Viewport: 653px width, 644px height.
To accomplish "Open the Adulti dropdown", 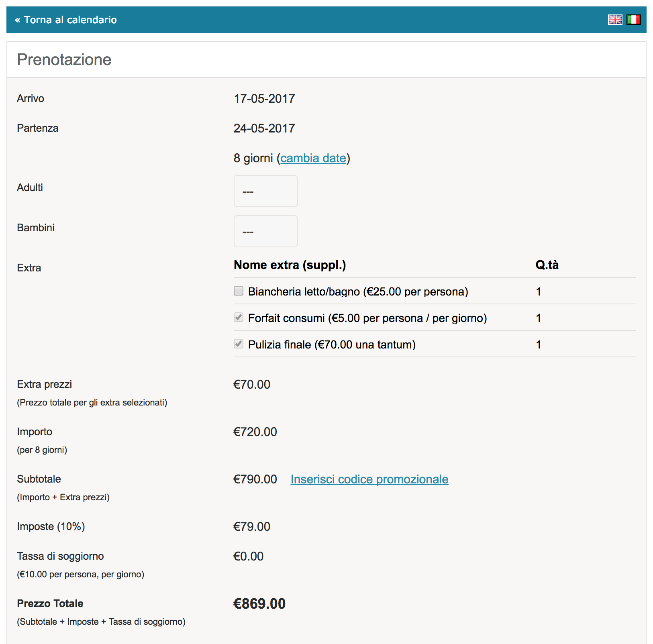I will 265,191.
